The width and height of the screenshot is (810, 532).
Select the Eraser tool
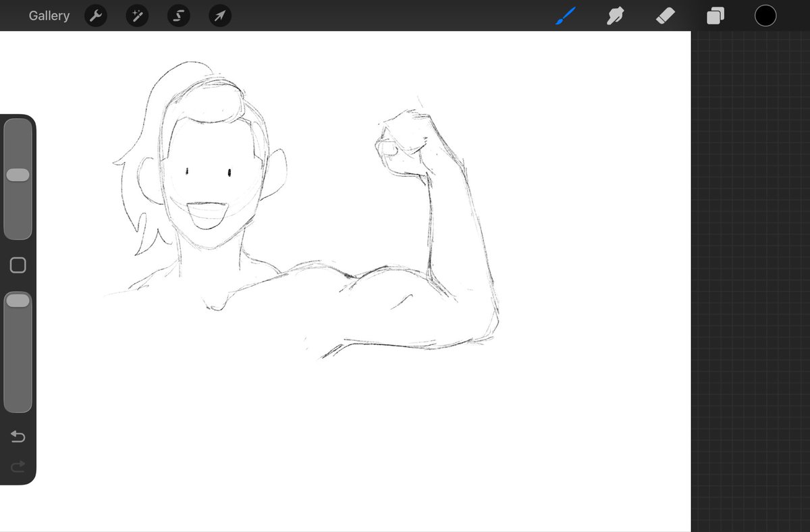(x=666, y=16)
